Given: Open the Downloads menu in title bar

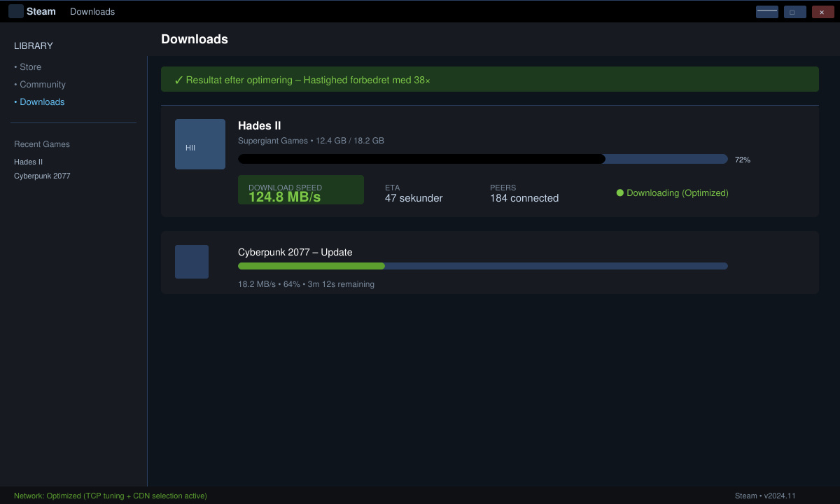Looking at the screenshot, I should [92, 11].
